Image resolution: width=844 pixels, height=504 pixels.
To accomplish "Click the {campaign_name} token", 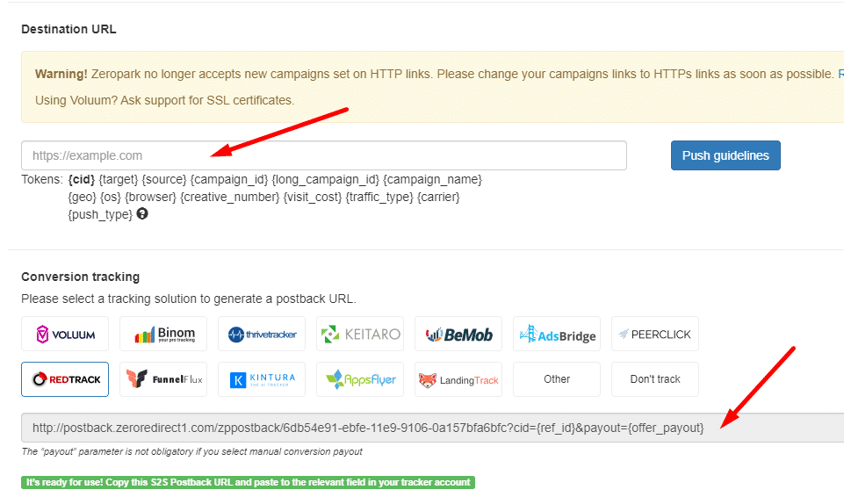I will coord(432,179).
